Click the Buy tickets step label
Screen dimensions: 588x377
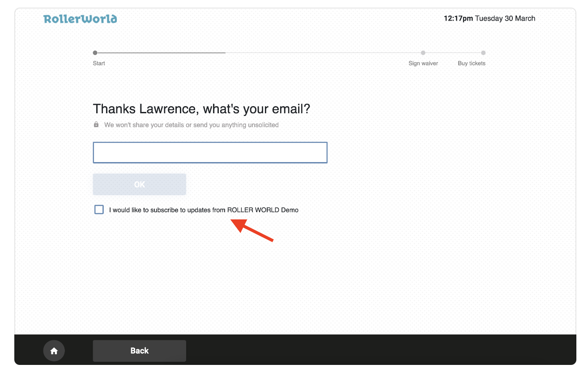click(x=472, y=63)
